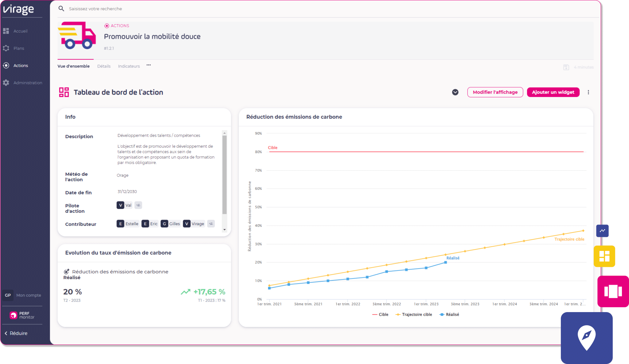Click the Plans navigation icon
Screen dimensions: 629x364
(7, 48)
